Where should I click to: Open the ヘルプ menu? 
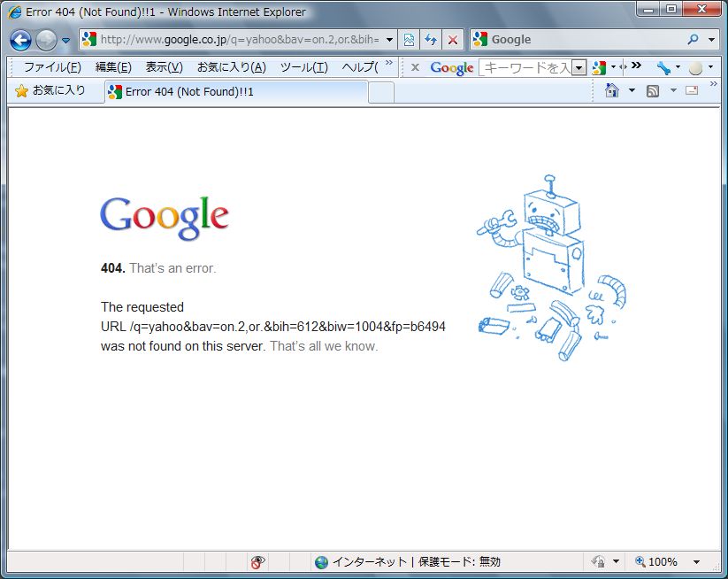tap(360, 68)
